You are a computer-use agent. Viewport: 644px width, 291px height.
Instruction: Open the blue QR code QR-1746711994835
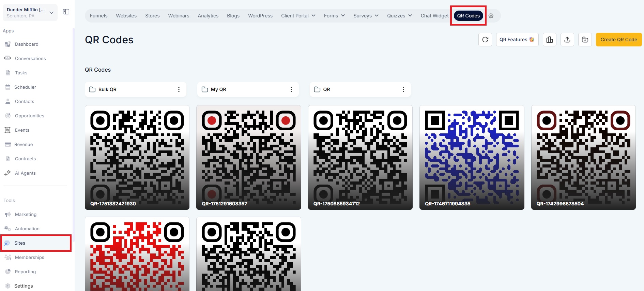click(x=472, y=158)
